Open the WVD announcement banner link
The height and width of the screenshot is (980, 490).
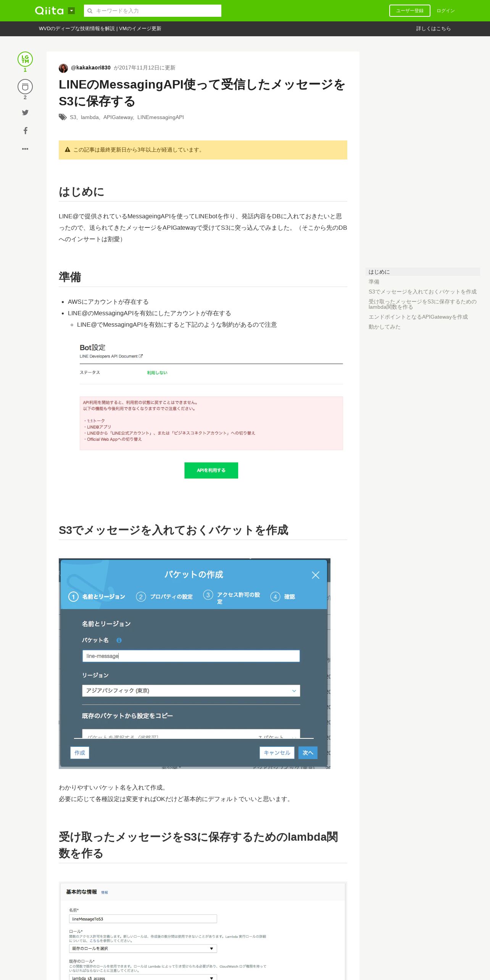point(100,29)
